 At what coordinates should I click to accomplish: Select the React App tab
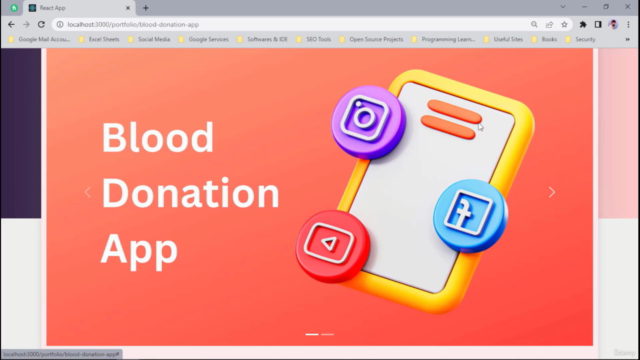pos(80,8)
